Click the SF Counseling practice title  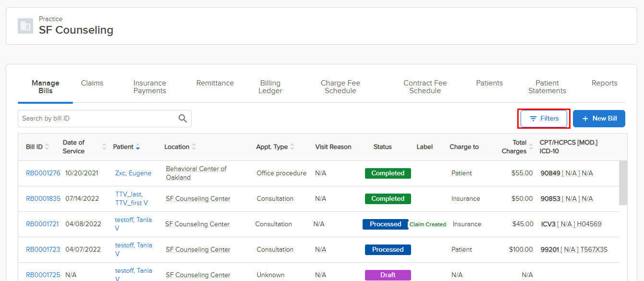click(x=76, y=30)
